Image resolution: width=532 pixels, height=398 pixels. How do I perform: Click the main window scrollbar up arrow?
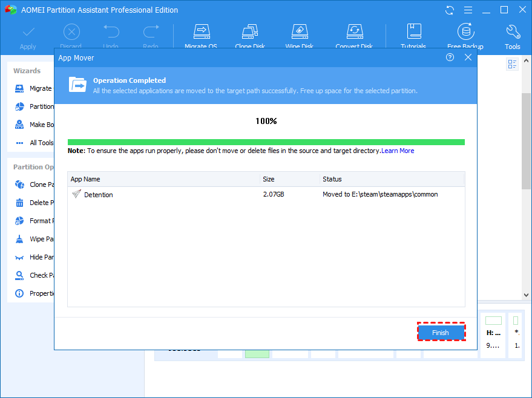pyautogui.click(x=526, y=60)
